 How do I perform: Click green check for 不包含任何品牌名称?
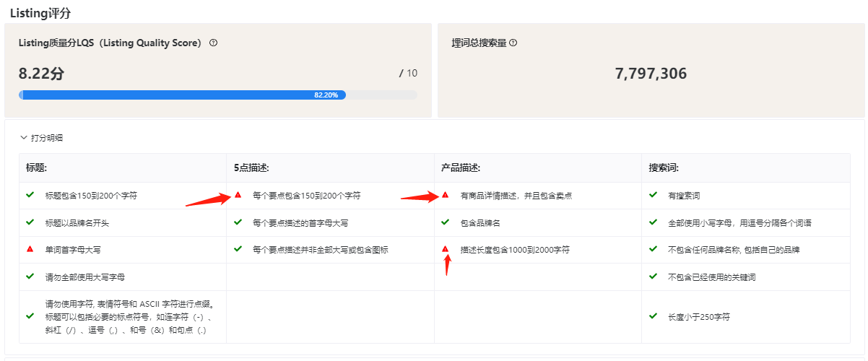pyautogui.click(x=653, y=249)
